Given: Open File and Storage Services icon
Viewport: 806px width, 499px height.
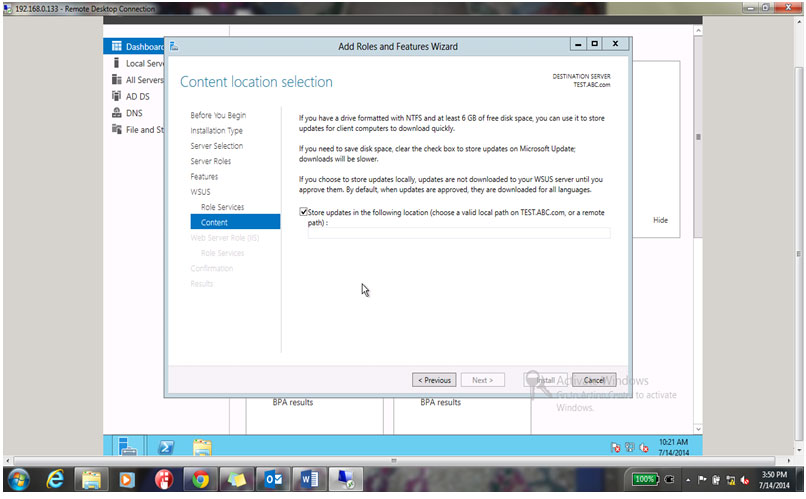Looking at the screenshot, I should pos(117,130).
